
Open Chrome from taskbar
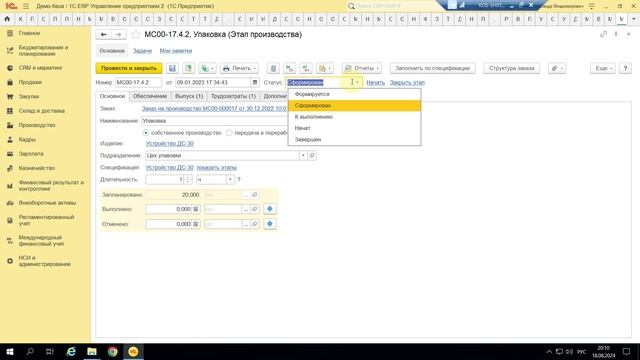(113, 351)
